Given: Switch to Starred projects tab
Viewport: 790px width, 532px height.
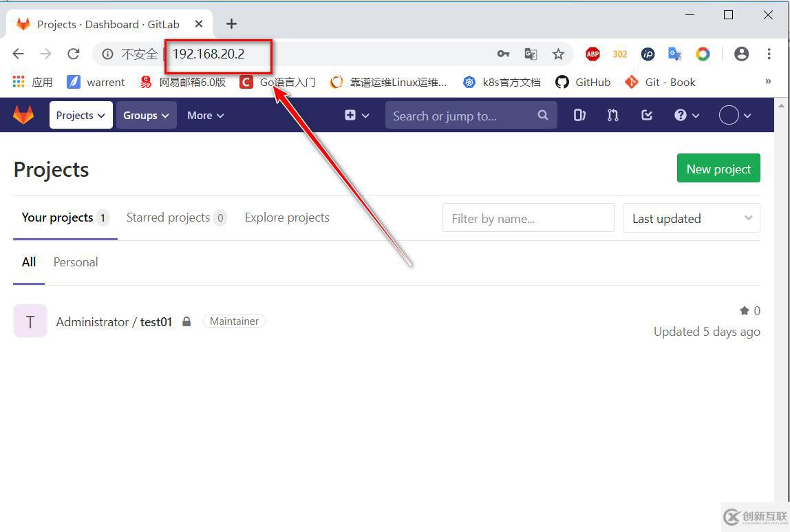Looking at the screenshot, I should [x=176, y=217].
